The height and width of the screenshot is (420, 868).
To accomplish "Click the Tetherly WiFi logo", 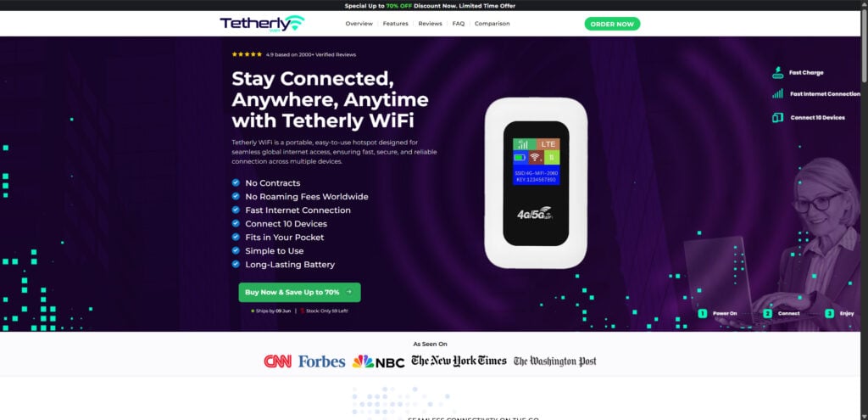I will (x=263, y=24).
